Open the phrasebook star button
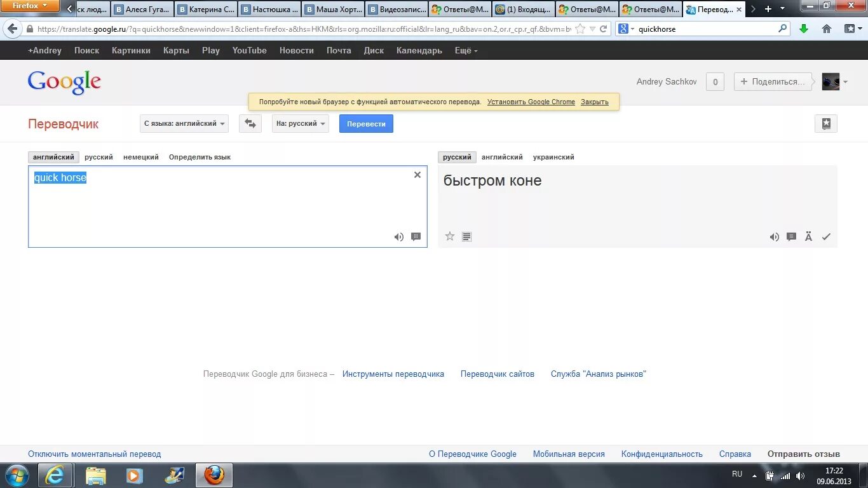The width and height of the screenshot is (868, 488). pyautogui.click(x=826, y=124)
